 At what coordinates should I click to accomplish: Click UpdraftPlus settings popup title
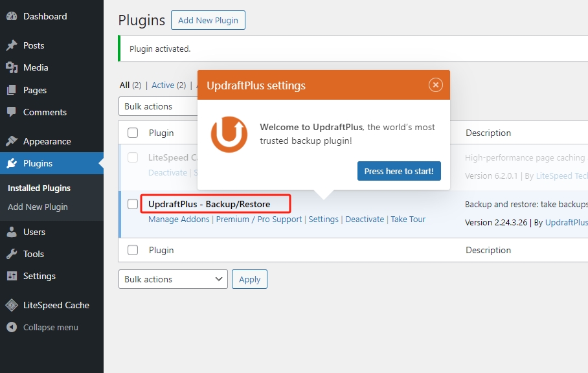point(256,85)
